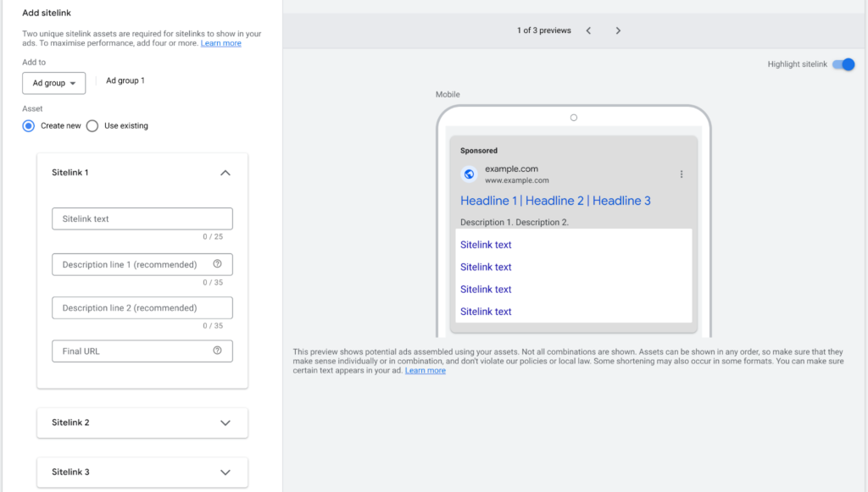This screenshot has height=492, width=868.
Task: Click the 1 of 3 previews text
Action: [543, 30]
